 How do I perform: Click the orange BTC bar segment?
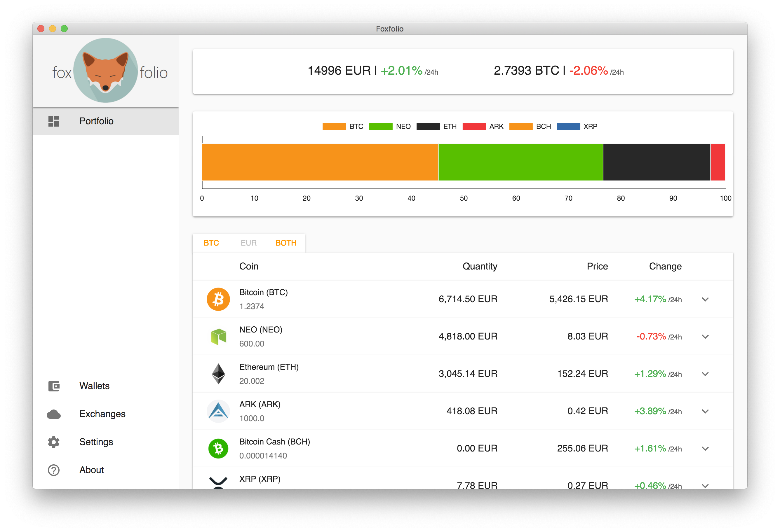pyautogui.click(x=320, y=162)
